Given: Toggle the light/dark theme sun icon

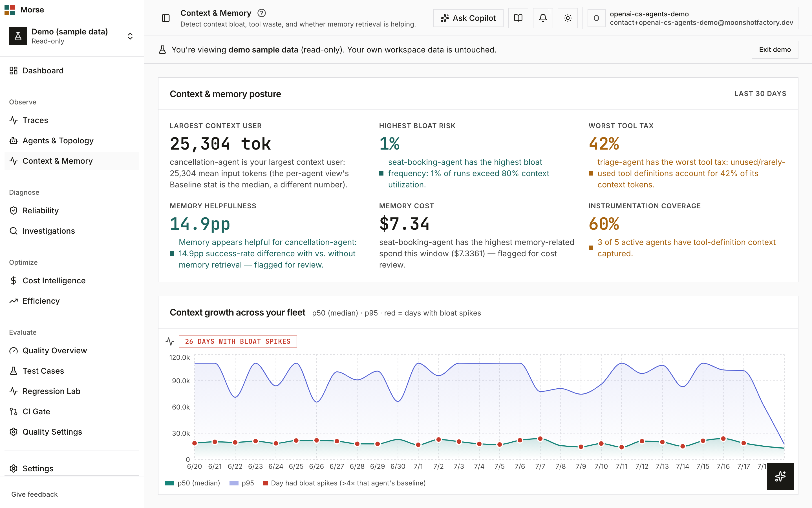Looking at the screenshot, I should [x=568, y=18].
